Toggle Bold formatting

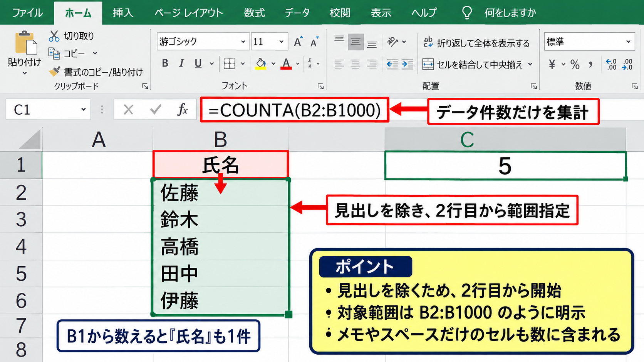pos(165,63)
